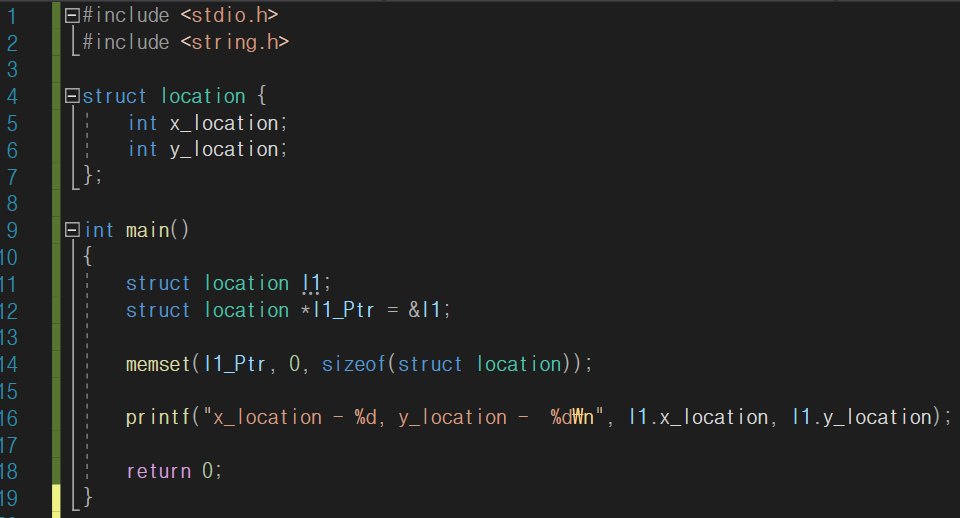
Task: Click line number 14 in the gutter
Action: click(9, 365)
